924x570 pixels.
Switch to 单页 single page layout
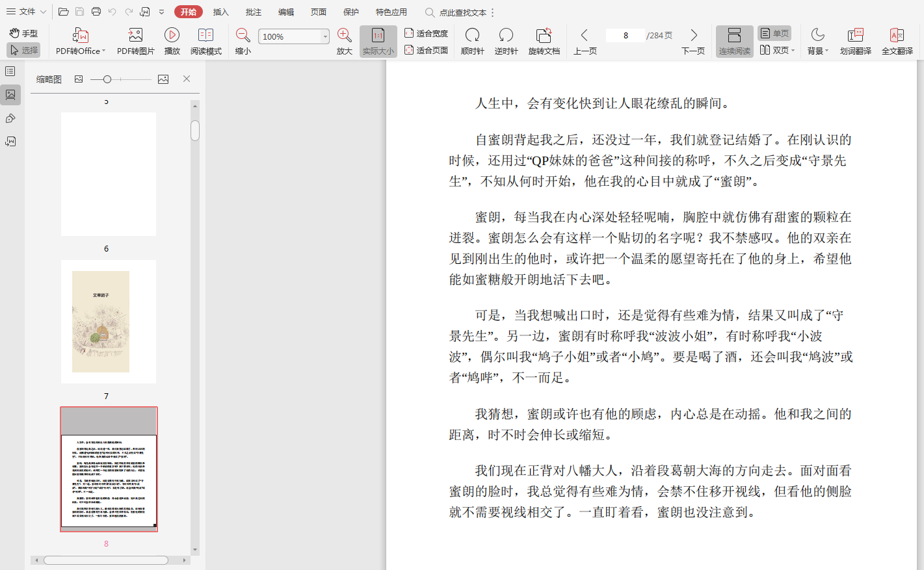[x=774, y=33]
